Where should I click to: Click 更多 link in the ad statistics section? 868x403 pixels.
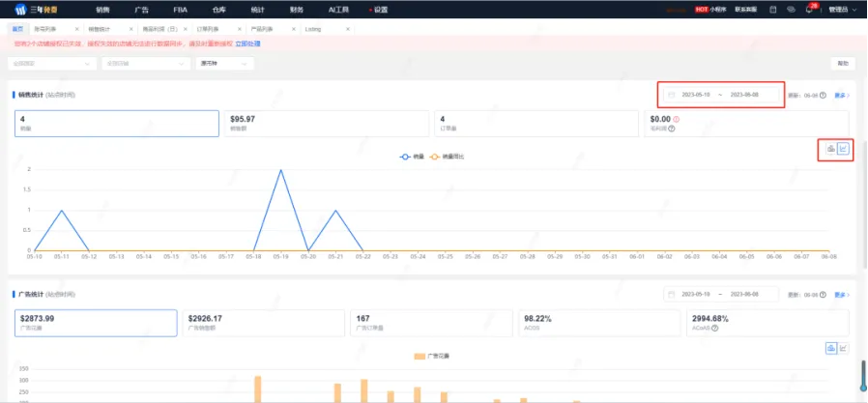pos(842,295)
